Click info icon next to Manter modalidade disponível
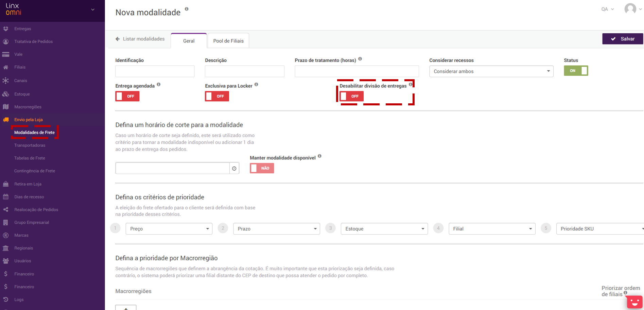Image resolution: width=644 pixels, height=310 pixels. coord(319,156)
